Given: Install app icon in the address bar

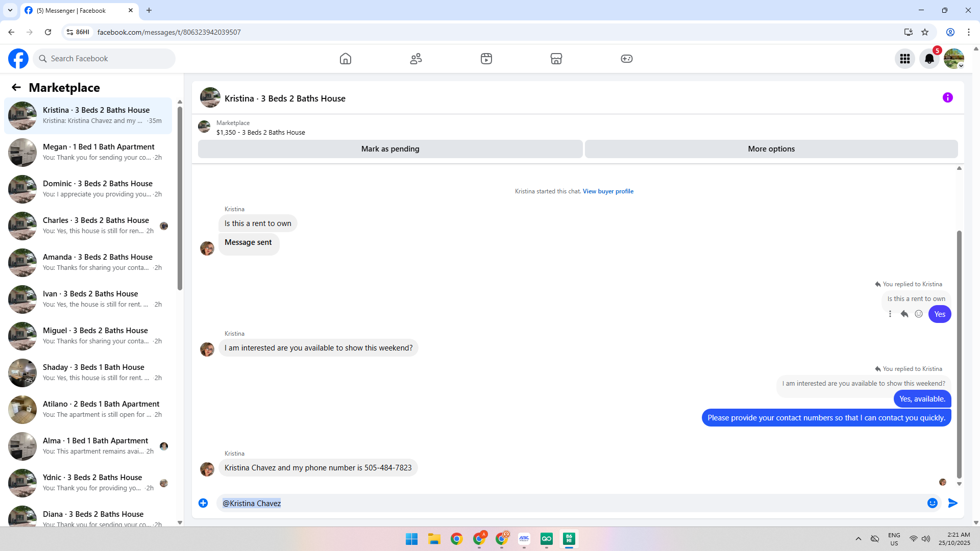Looking at the screenshot, I should 909,32.
